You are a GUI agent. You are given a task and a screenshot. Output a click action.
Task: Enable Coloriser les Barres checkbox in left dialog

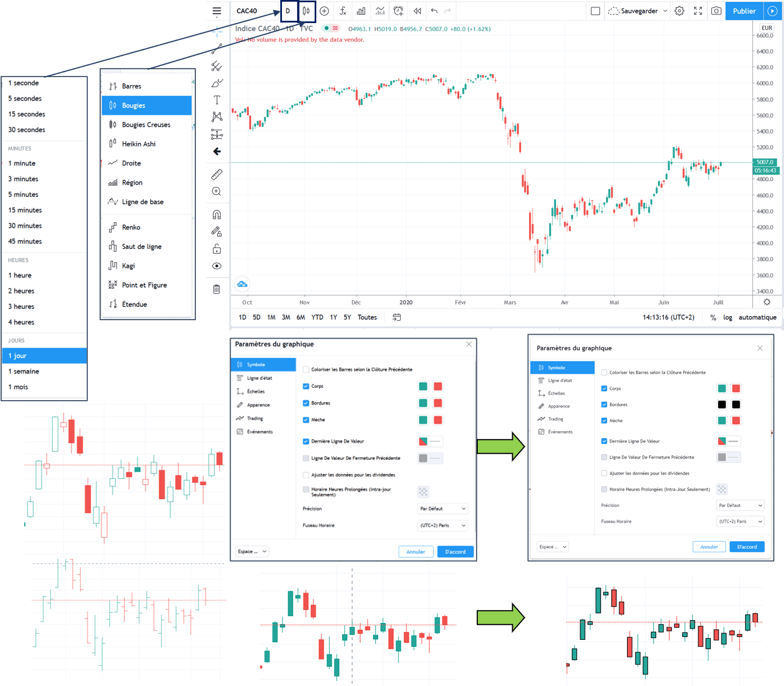point(306,369)
